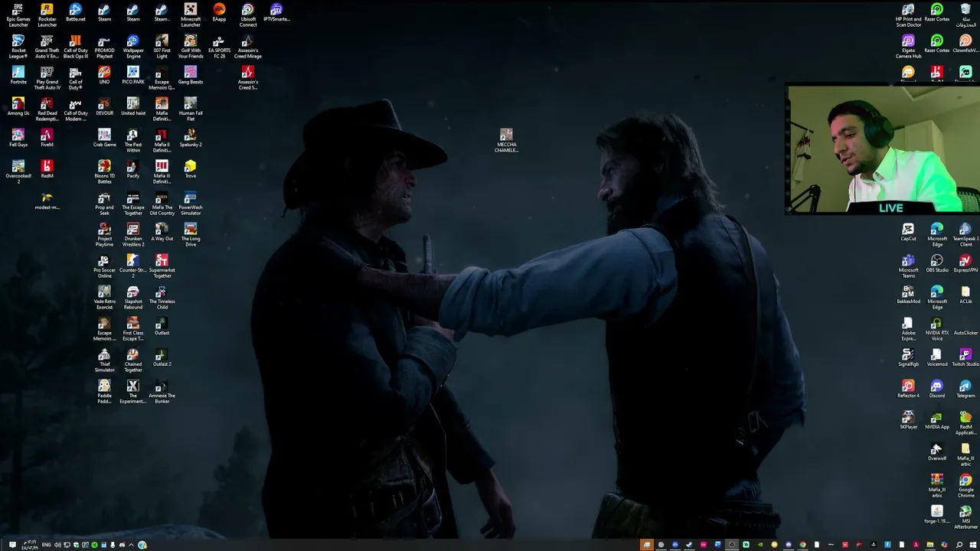This screenshot has height=551, width=980.
Task: Select the TeamSpeak 3 Client icon
Action: (x=965, y=235)
